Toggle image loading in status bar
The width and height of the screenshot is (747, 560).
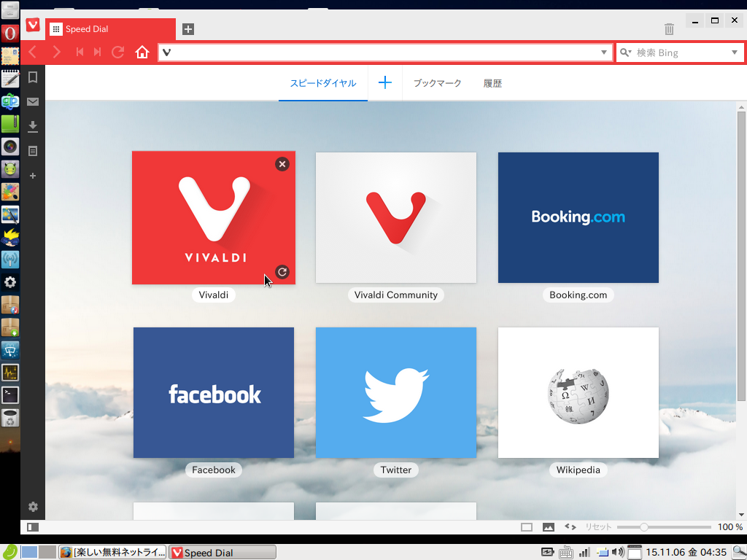click(x=549, y=527)
